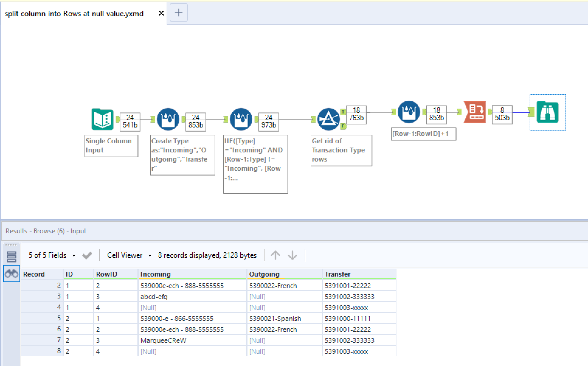The width and height of the screenshot is (588, 366).
Task: Click the binoculars data view icon
Action: 12,274
